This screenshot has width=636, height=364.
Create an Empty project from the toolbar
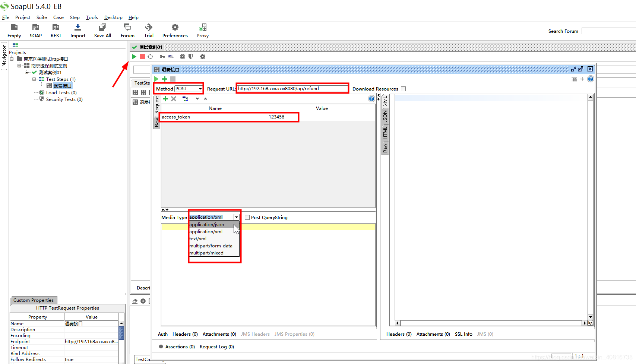tap(14, 31)
